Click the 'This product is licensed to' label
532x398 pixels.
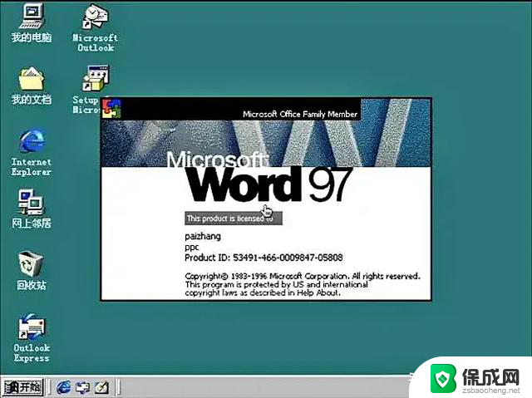point(234,219)
